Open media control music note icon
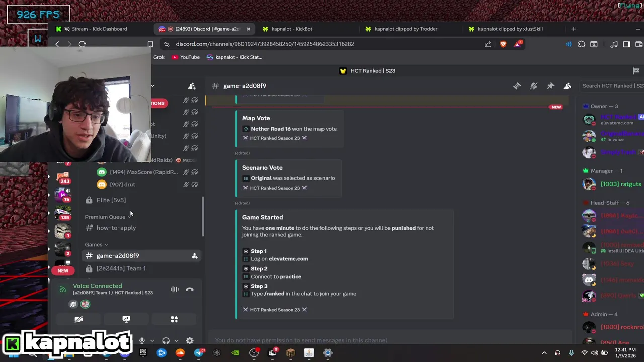The image size is (644, 362). (x=614, y=44)
